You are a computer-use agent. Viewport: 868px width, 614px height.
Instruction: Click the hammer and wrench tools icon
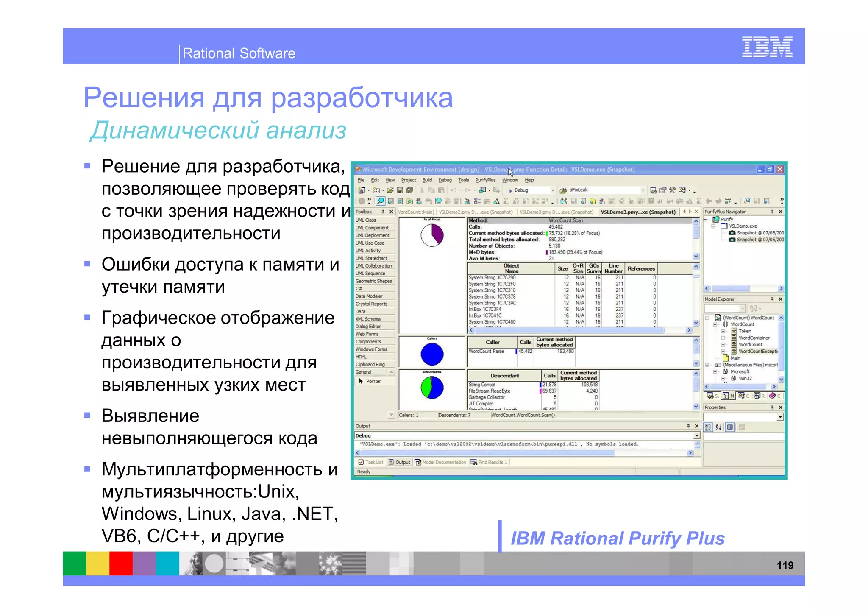[673, 190]
